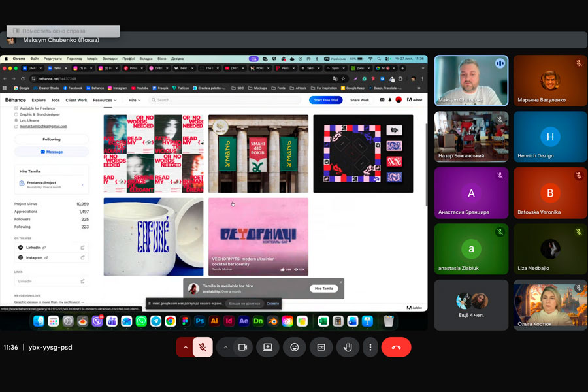Image resolution: width=588 pixels, height=392 pixels.
Task: Launch Adobe Dimension from the dock
Action: coord(258,321)
